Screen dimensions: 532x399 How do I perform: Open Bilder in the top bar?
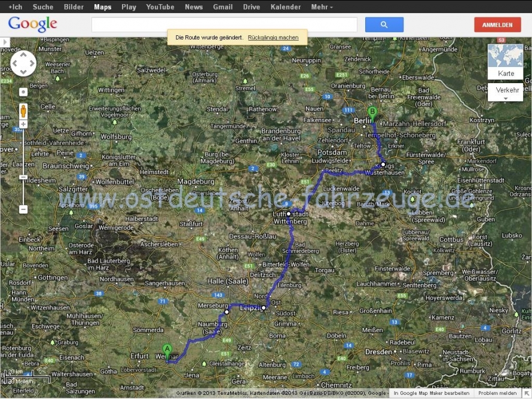click(74, 7)
